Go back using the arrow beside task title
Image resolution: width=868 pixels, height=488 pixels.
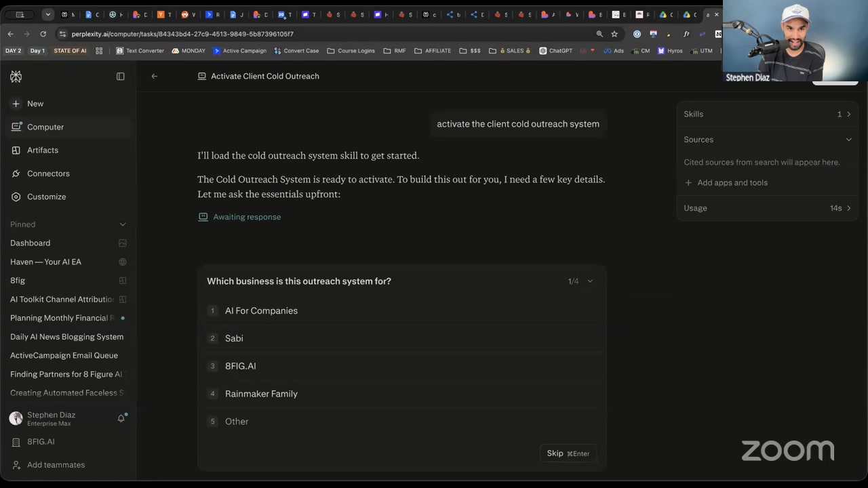tap(155, 77)
